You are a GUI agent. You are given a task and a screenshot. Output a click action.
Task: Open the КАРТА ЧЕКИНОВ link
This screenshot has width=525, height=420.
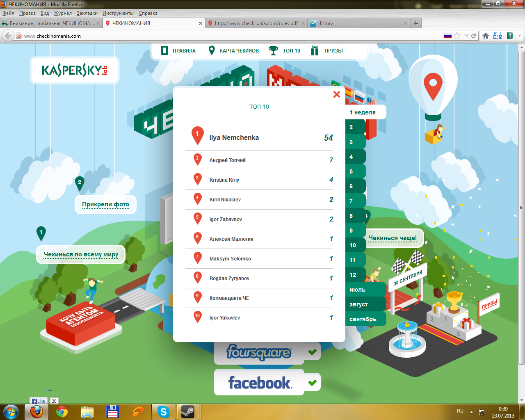coord(239,51)
